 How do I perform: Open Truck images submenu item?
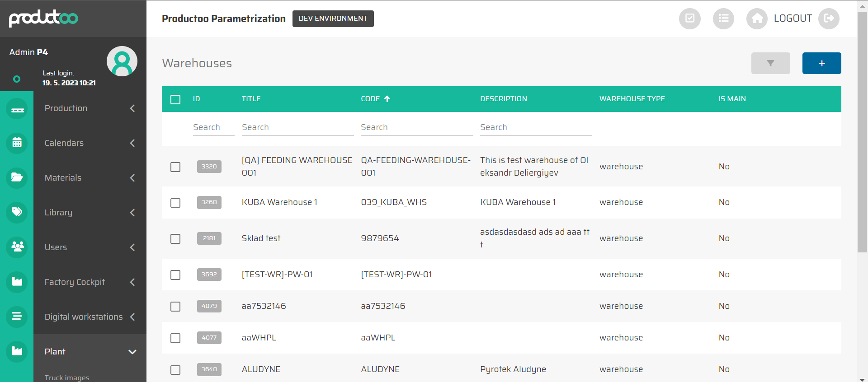[x=67, y=377]
